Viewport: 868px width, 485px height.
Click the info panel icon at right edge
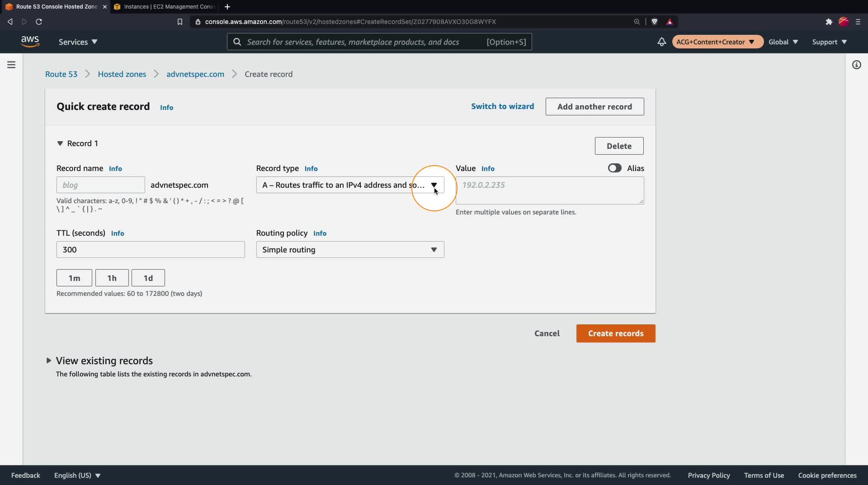[856, 65]
